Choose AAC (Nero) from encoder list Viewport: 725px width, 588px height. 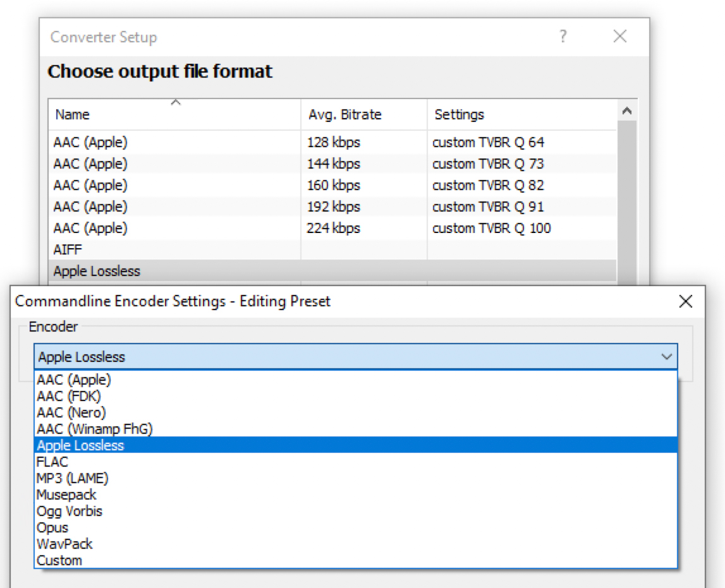point(356,412)
